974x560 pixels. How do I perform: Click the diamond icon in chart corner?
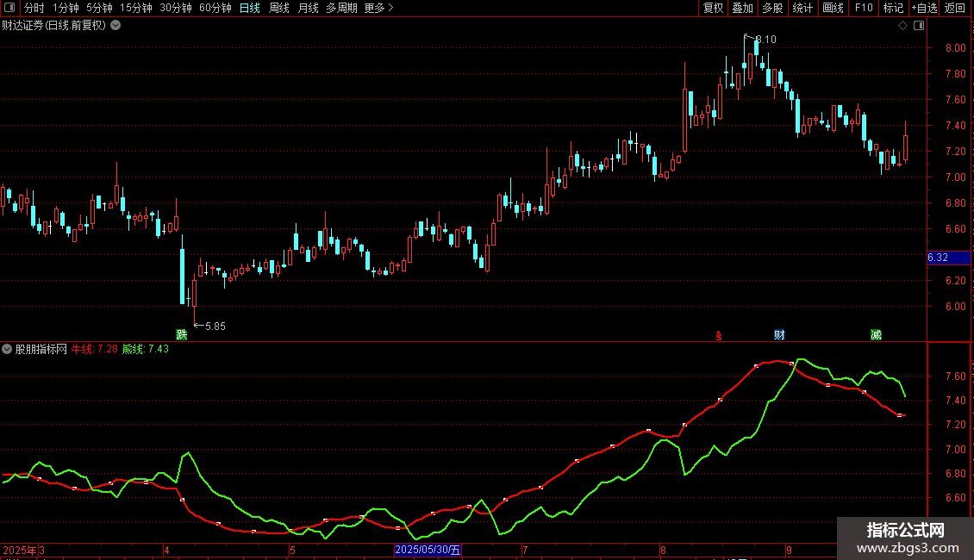[x=903, y=26]
